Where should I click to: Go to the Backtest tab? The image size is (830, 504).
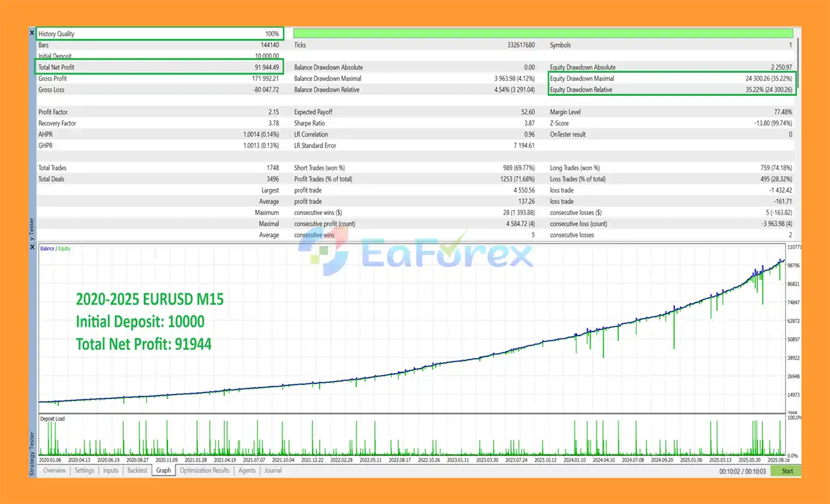coord(137,470)
